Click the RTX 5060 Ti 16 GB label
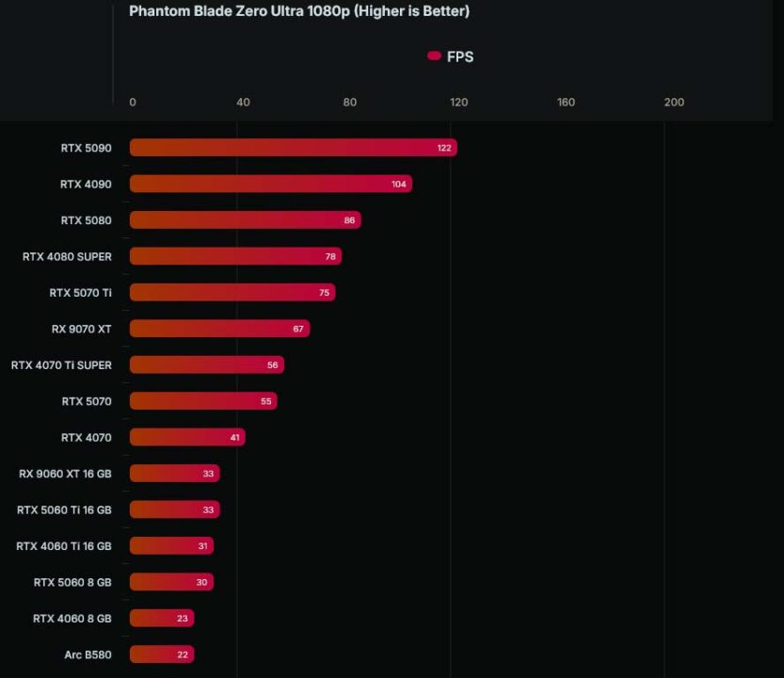The image size is (784, 678). point(64,509)
